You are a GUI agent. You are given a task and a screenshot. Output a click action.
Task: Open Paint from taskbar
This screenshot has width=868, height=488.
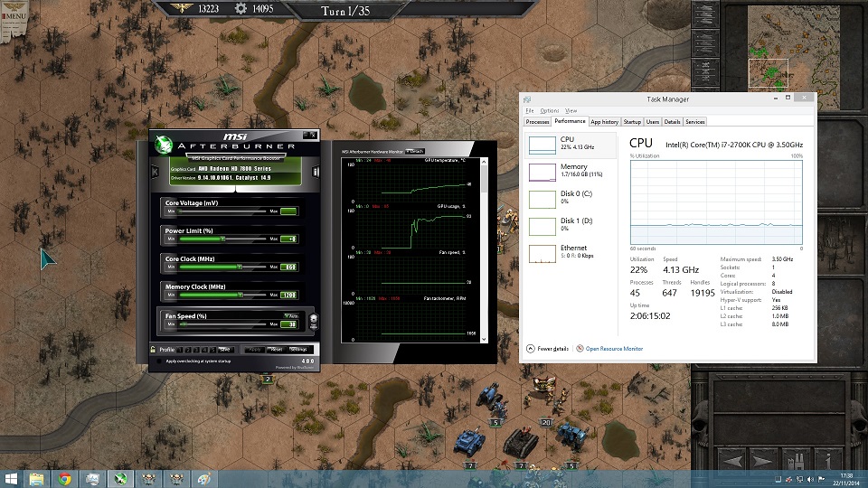pyautogui.click(x=203, y=479)
